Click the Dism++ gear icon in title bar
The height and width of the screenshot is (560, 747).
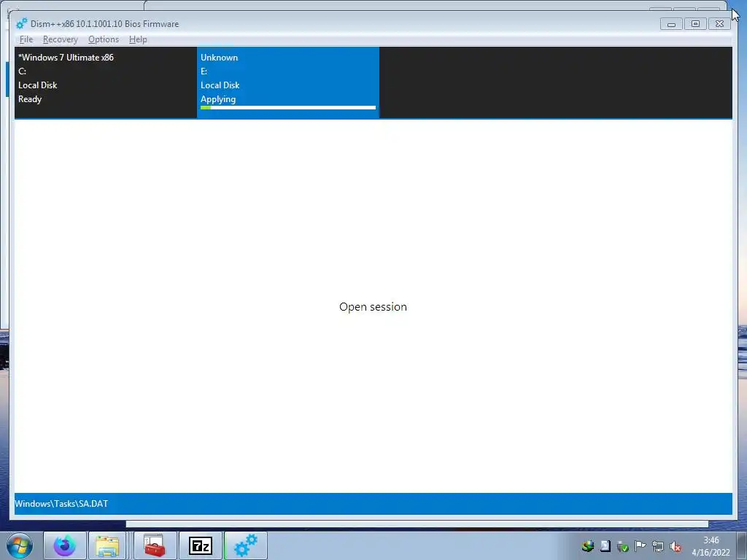click(x=21, y=23)
